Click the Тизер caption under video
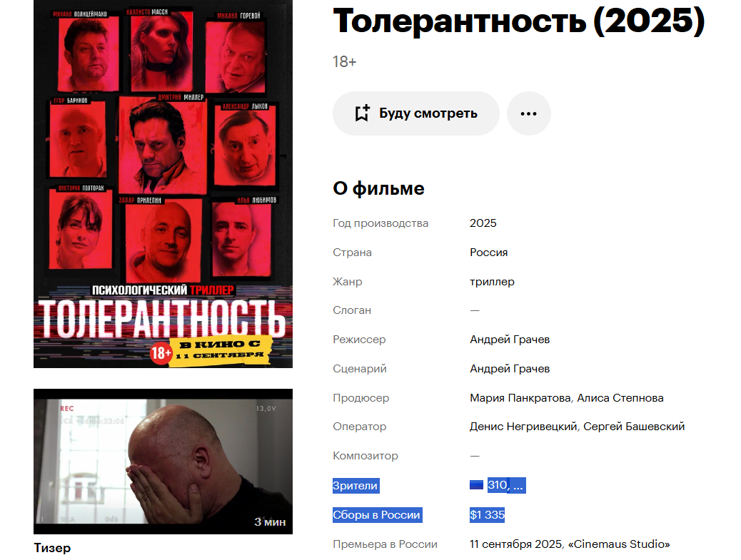Screen dimensions: 741x560 point(52,548)
